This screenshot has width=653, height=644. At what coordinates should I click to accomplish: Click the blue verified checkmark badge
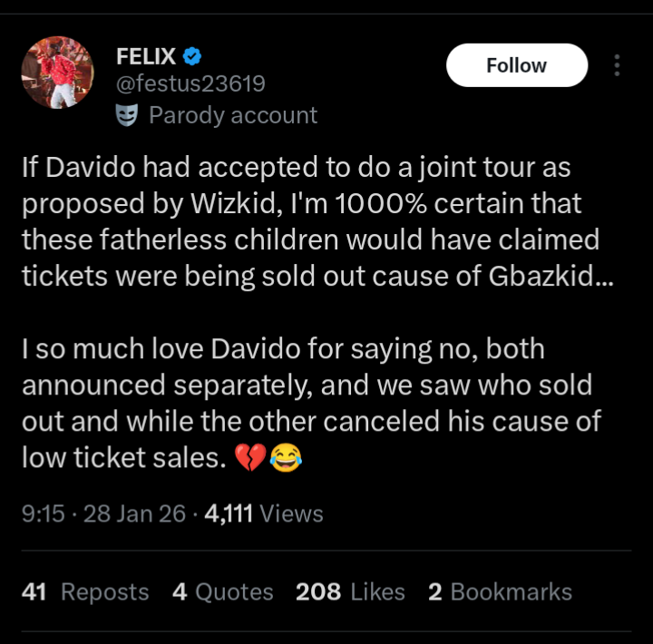pyautogui.click(x=192, y=56)
